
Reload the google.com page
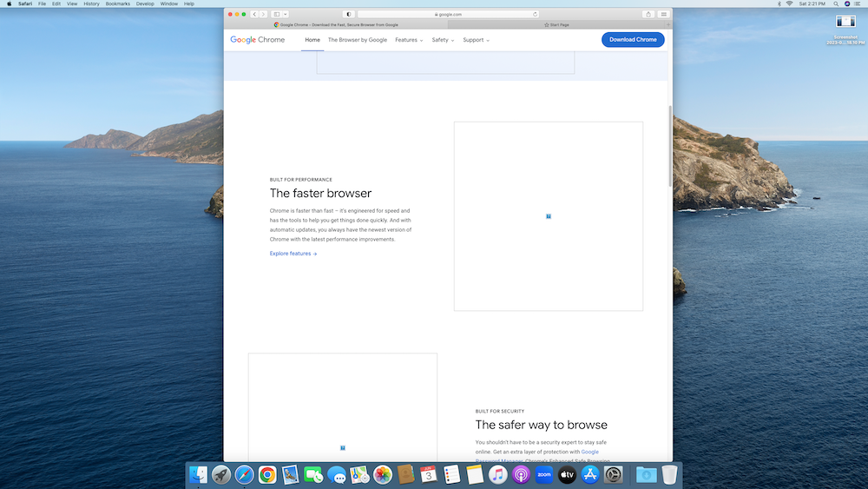click(535, 15)
